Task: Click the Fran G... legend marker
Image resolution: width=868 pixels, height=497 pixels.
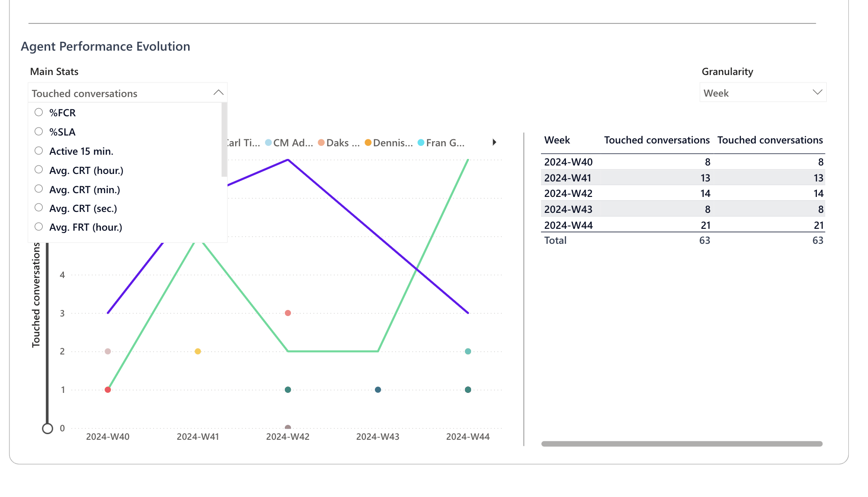Action: 421,143
